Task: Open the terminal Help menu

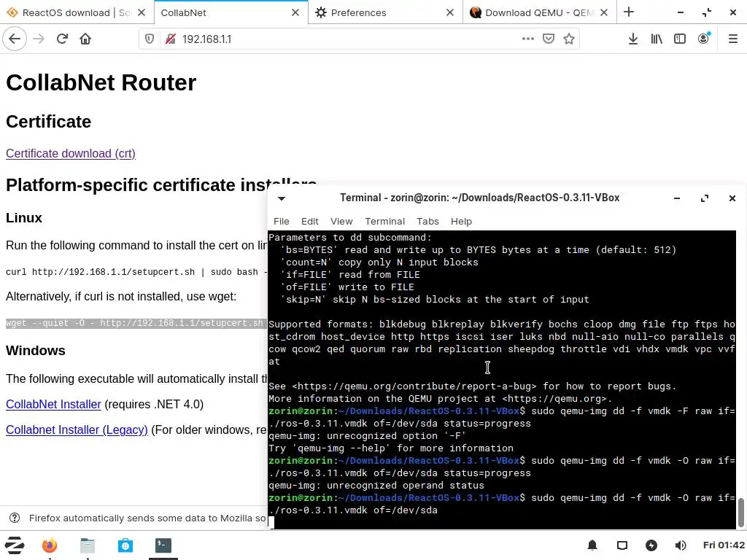Action: (461, 222)
